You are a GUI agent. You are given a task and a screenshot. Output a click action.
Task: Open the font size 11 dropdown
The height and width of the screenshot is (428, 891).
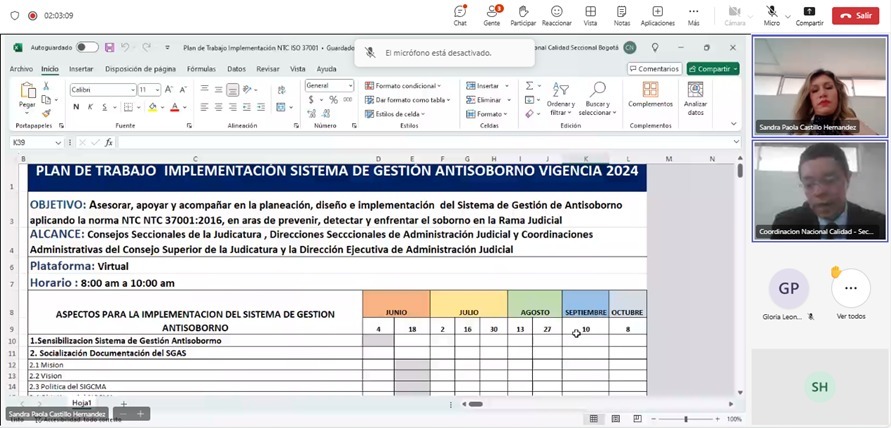click(157, 90)
